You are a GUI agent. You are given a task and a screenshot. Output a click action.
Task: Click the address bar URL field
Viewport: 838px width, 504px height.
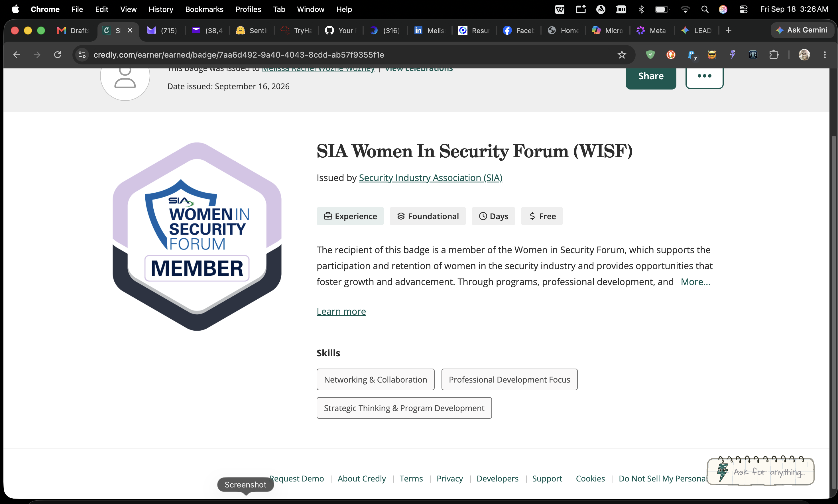(x=353, y=55)
